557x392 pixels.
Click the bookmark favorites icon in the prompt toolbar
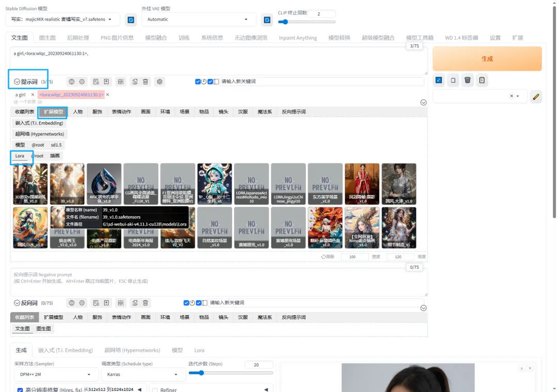(106, 81)
